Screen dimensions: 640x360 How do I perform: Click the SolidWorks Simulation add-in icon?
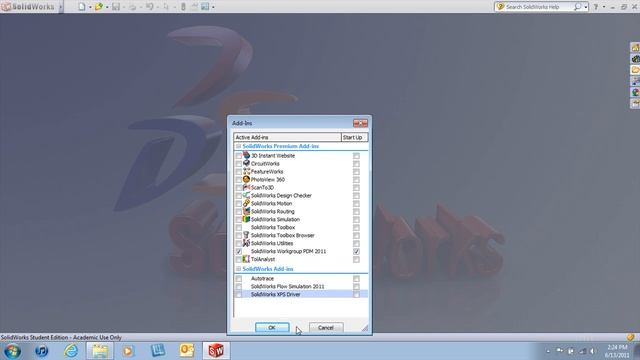coord(246,219)
